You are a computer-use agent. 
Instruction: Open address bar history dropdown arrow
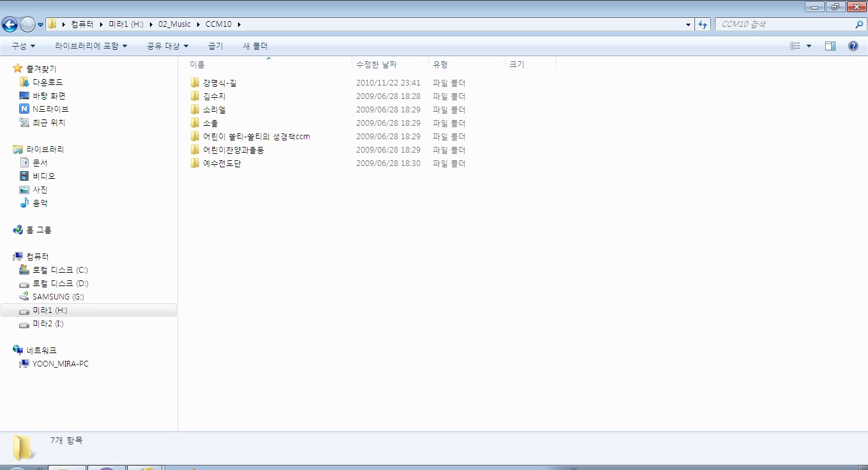click(x=688, y=24)
